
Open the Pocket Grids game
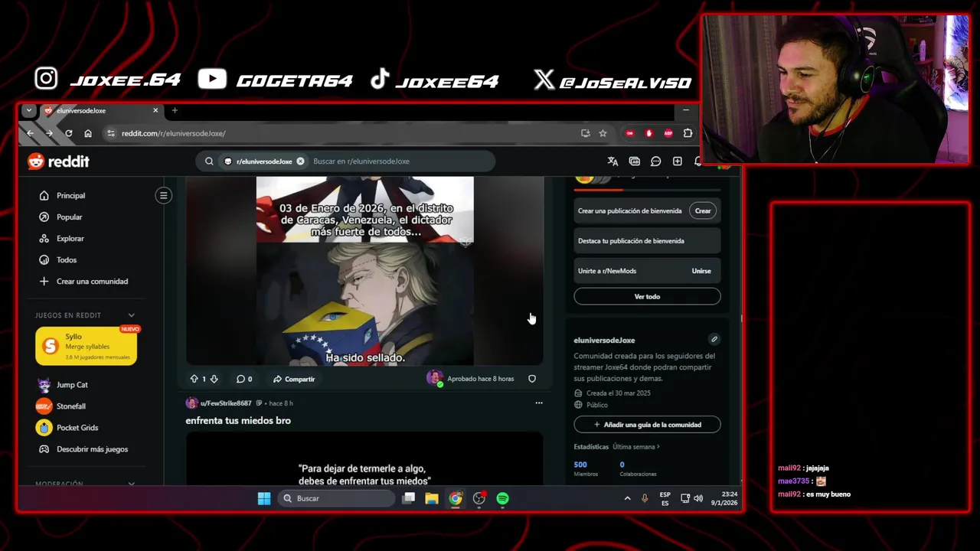click(x=77, y=428)
